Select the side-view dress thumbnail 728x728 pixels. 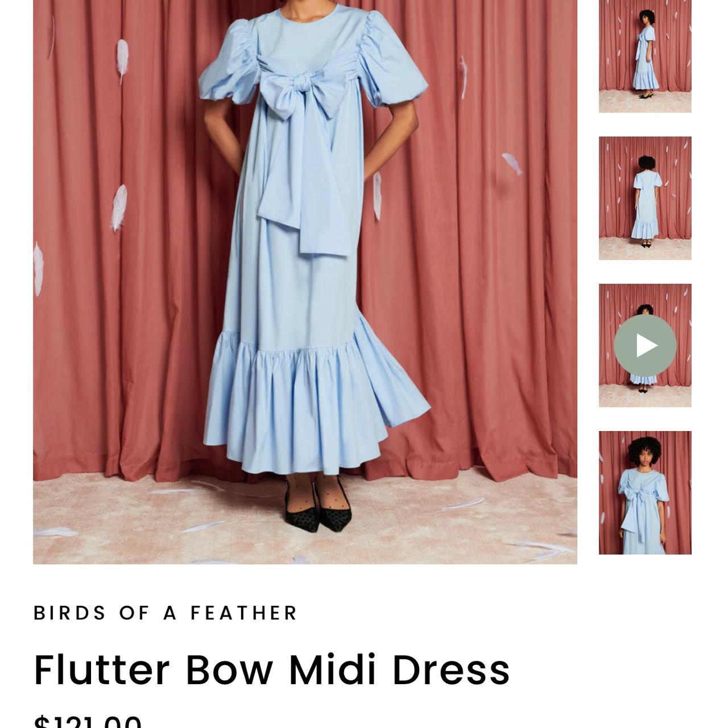645,56
